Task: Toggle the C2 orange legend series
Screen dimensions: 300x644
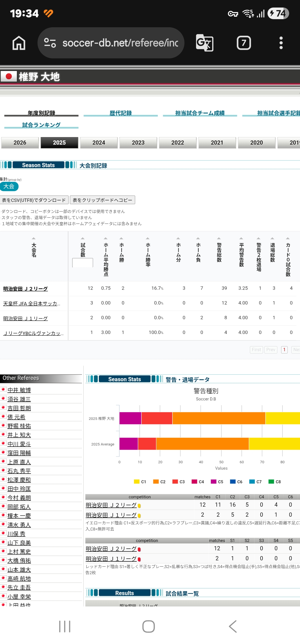Action: (x=159, y=482)
